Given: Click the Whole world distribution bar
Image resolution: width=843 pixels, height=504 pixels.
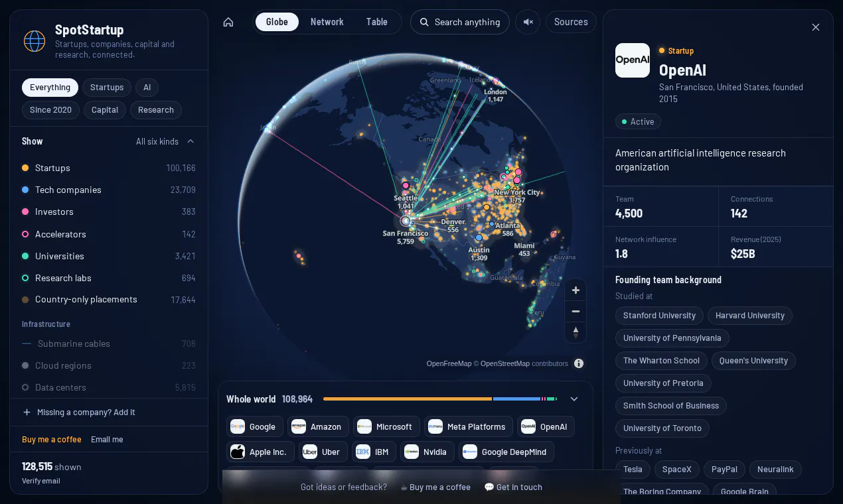Looking at the screenshot, I should pos(440,399).
